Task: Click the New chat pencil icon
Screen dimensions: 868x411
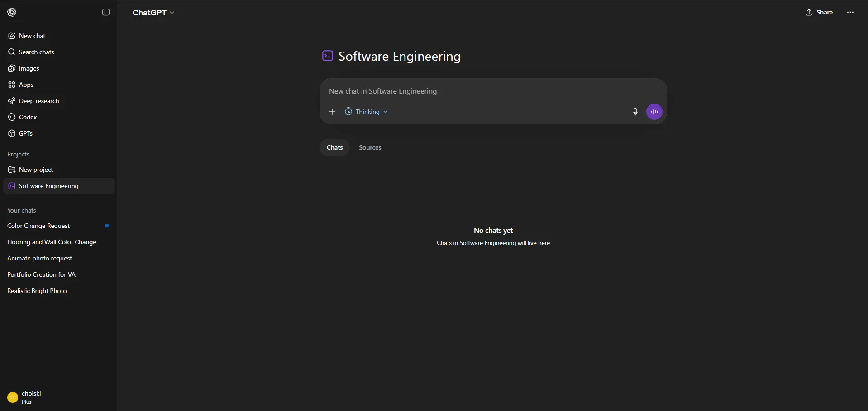Action: click(12, 36)
